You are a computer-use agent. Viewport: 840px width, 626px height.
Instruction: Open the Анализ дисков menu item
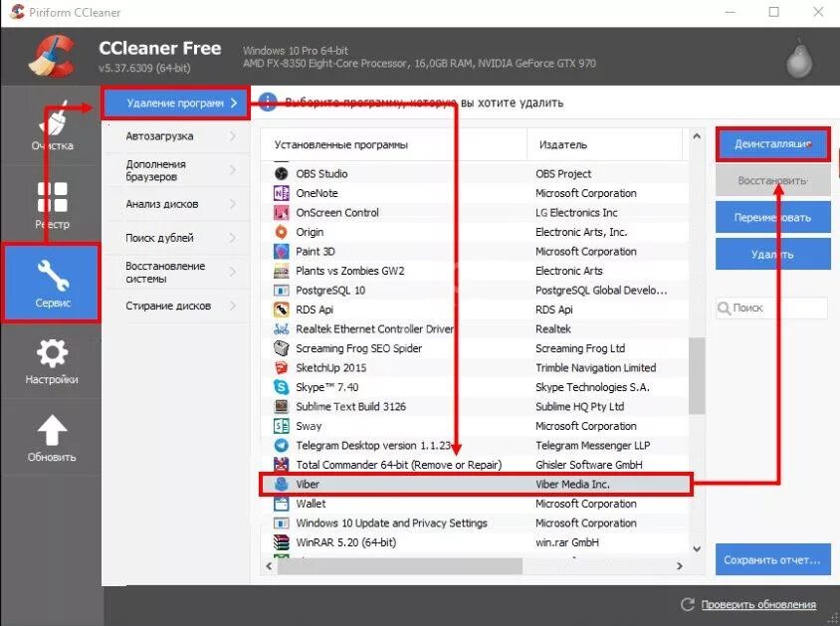pos(176,204)
